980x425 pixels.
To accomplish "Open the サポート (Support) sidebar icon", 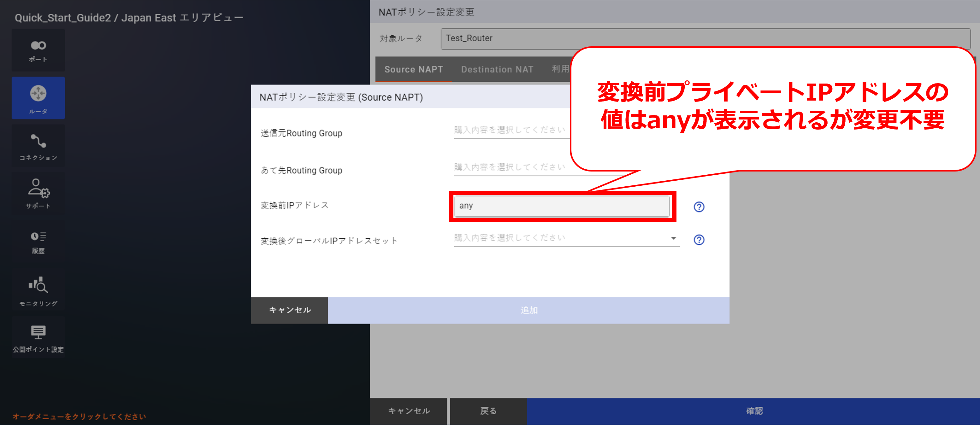I will click(38, 194).
